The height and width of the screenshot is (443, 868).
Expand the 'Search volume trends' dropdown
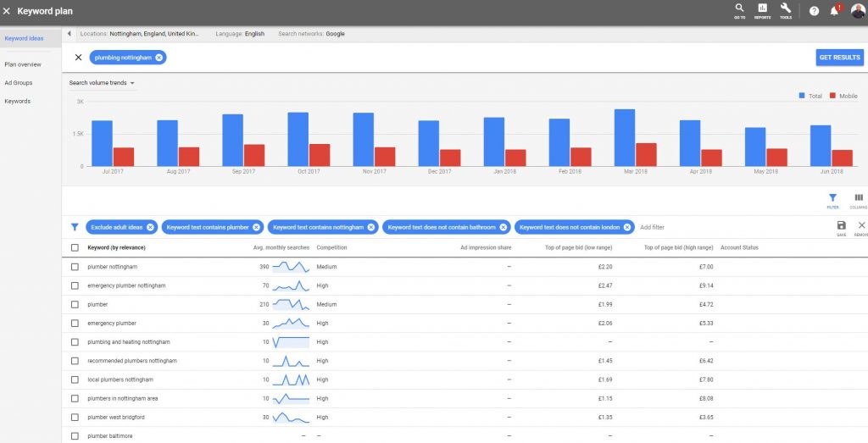click(x=103, y=83)
